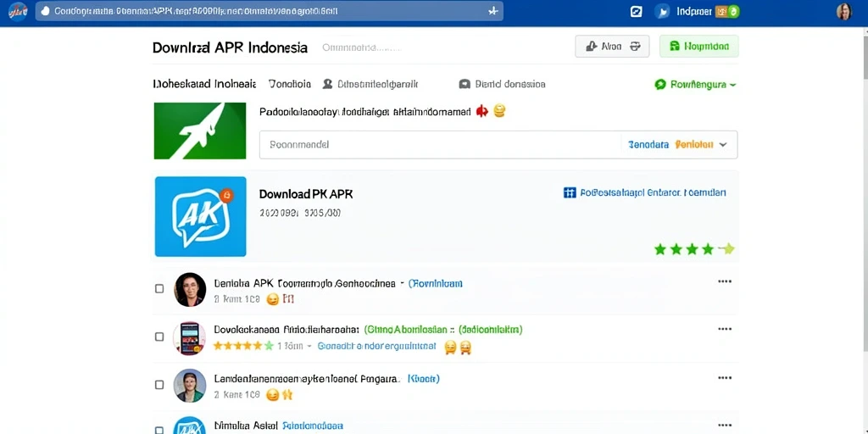Viewport: 868px width, 434px height.
Task: Bookmark the page with the address bar star
Action: pos(493,11)
